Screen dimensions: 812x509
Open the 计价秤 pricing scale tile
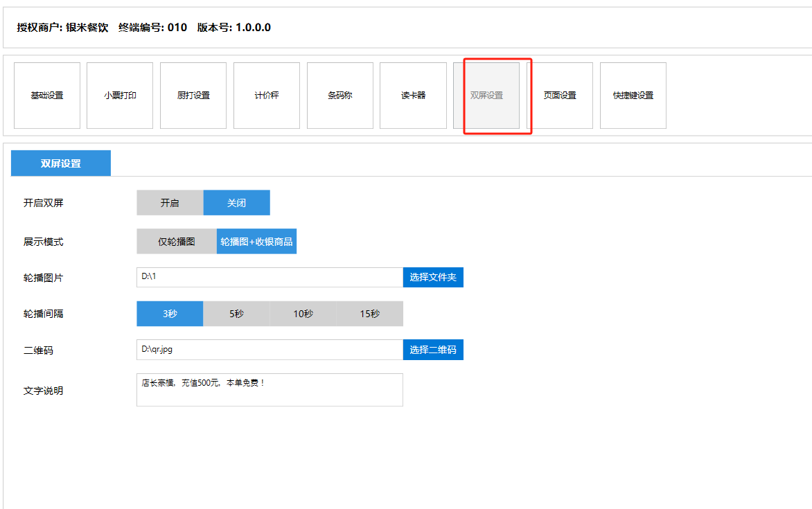pos(267,96)
